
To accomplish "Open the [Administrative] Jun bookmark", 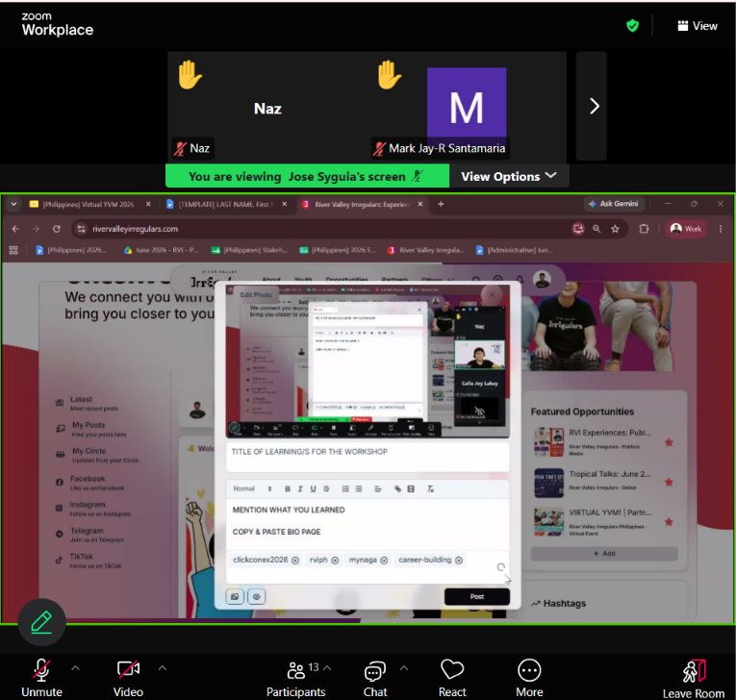I will click(514, 250).
